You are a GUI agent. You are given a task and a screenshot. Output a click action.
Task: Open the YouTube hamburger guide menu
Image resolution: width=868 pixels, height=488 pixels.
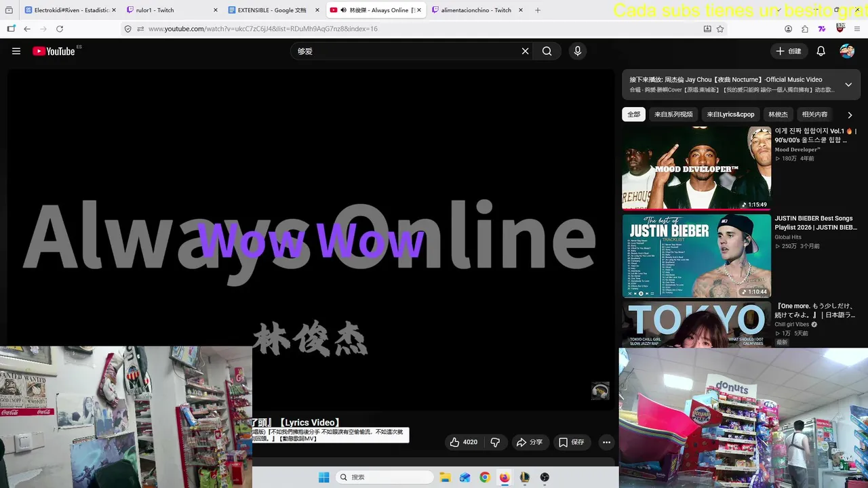[16, 51]
